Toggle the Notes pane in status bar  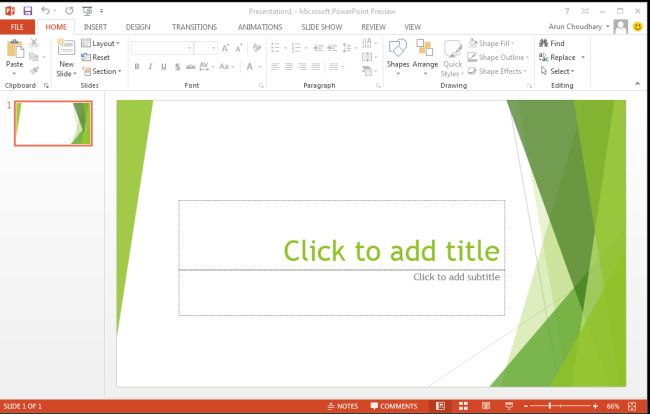(342, 406)
